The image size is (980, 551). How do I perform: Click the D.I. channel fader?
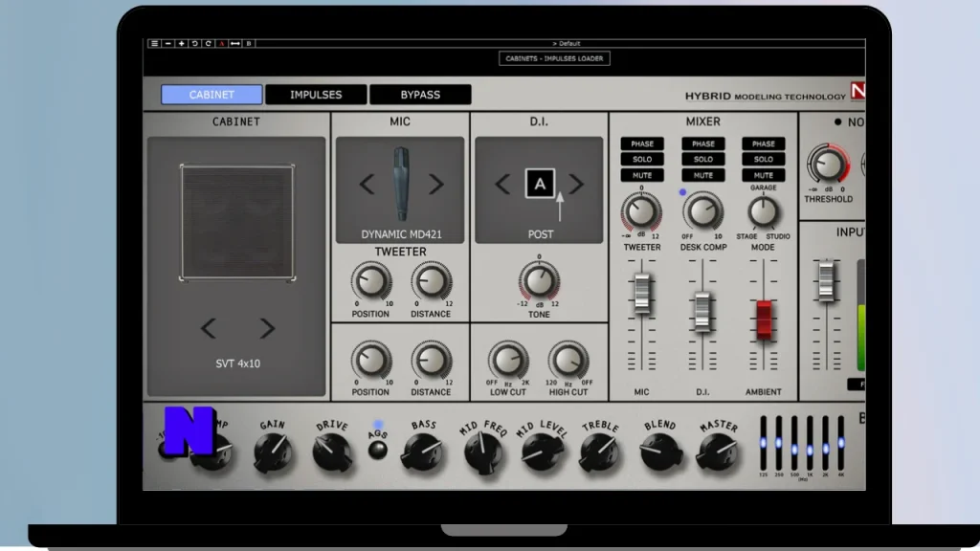coord(702,311)
